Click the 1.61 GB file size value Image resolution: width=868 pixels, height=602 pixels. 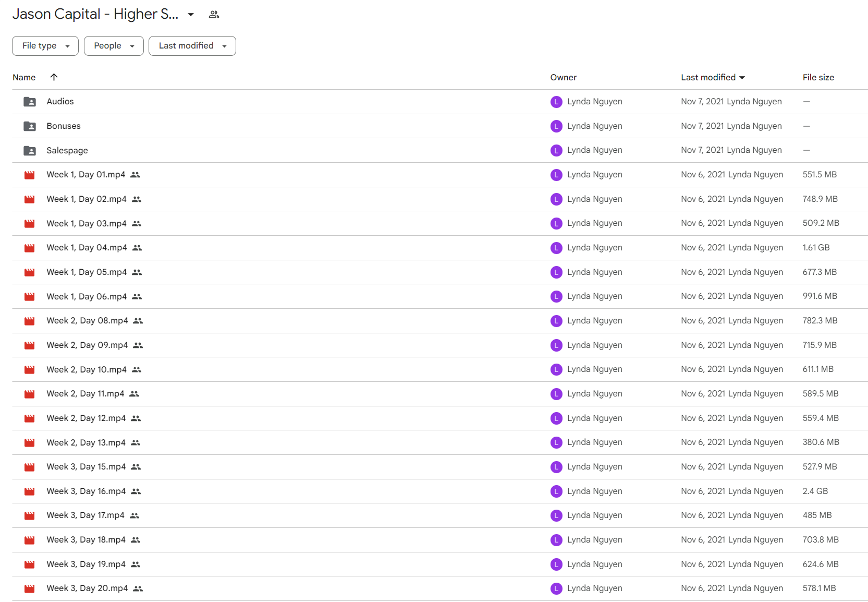point(816,248)
